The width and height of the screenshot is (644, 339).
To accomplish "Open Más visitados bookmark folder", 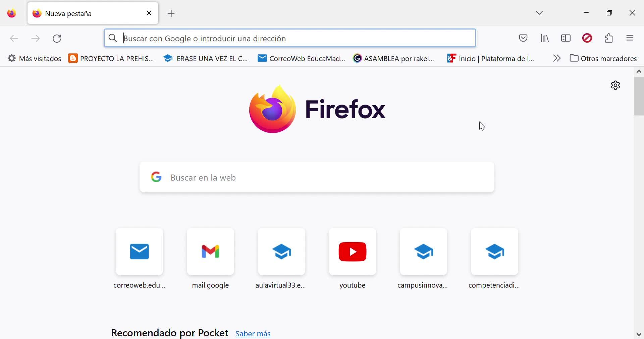I will [34, 59].
